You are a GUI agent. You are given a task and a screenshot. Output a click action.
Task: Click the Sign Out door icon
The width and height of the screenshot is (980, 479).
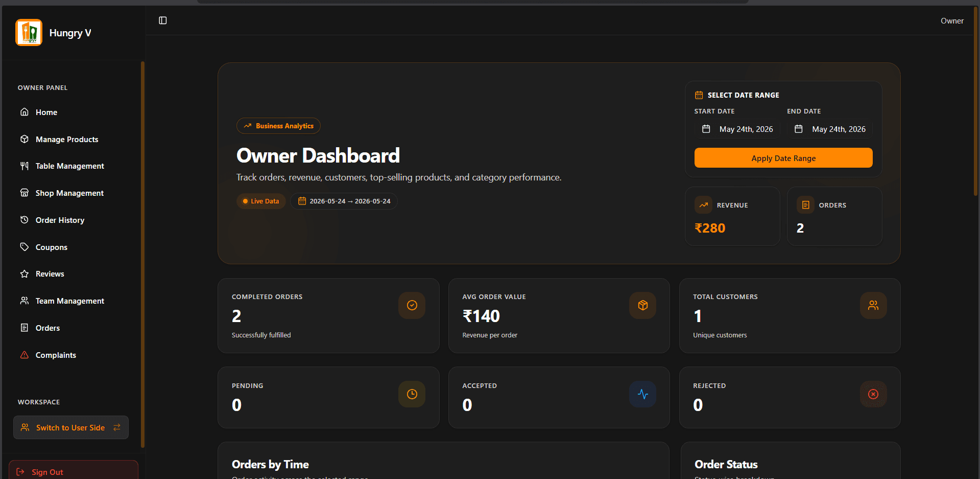pyautogui.click(x=20, y=472)
